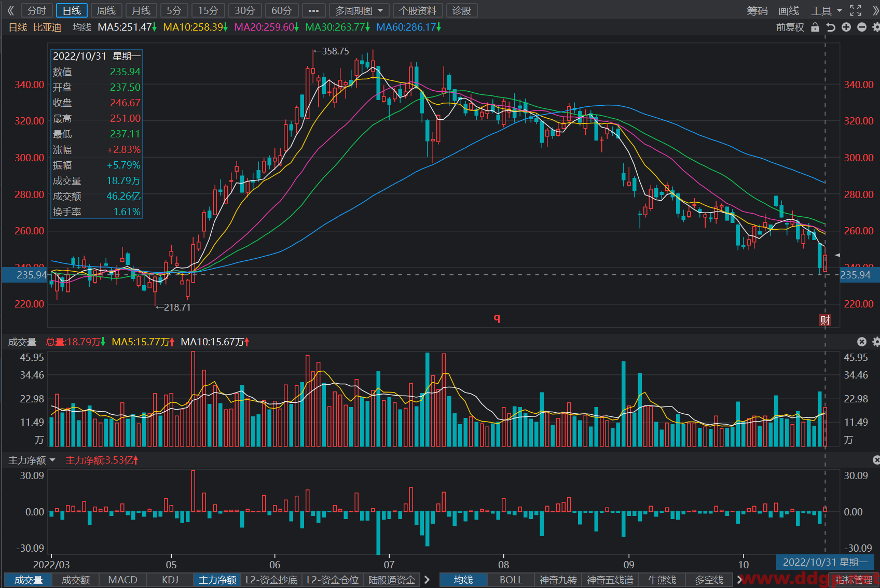The image size is (880, 588).
Task: Click the 成交量 panel title
Action: pyautogui.click(x=22, y=342)
